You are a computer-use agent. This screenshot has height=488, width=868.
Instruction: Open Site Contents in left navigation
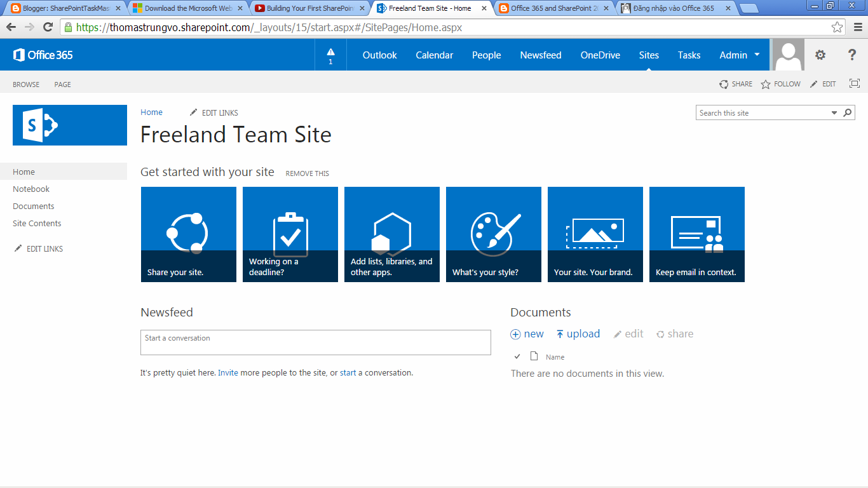coord(37,223)
